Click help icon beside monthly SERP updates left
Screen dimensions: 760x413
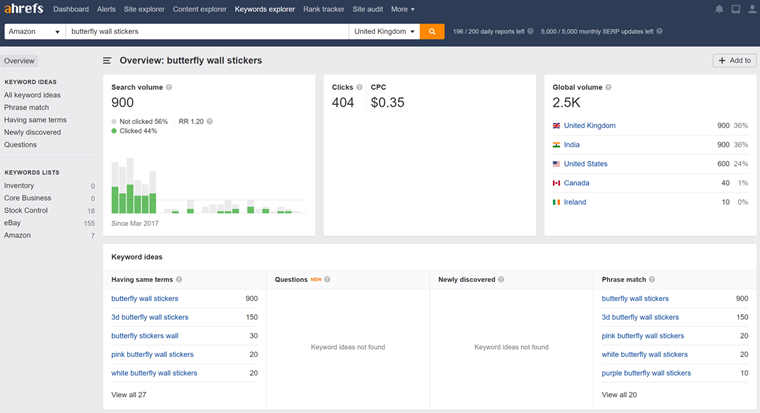coord(659,31)
